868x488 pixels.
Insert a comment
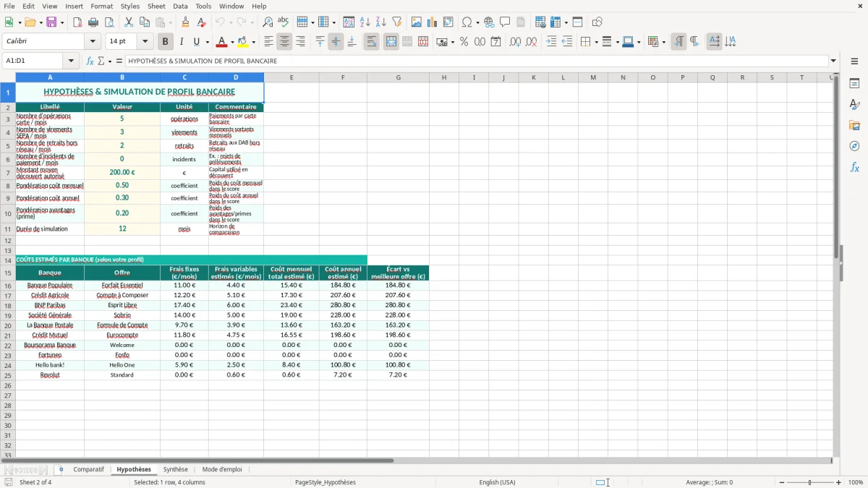coord(505,22)
